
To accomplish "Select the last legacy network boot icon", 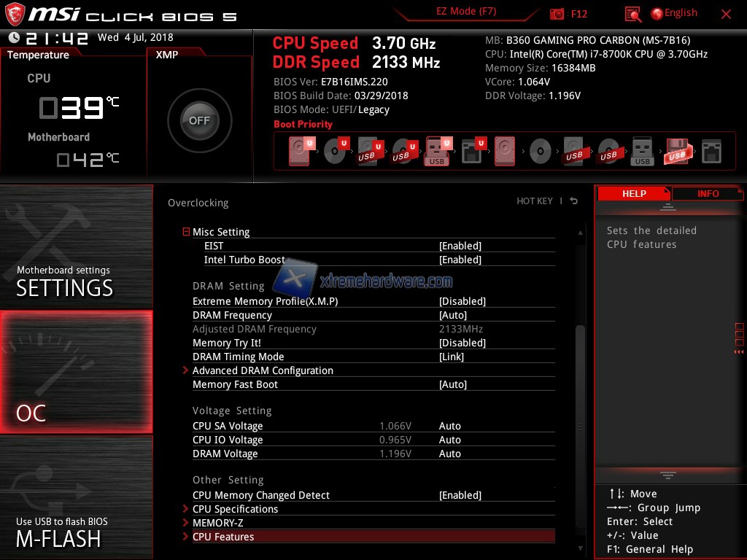I will [x=711, y=152].
